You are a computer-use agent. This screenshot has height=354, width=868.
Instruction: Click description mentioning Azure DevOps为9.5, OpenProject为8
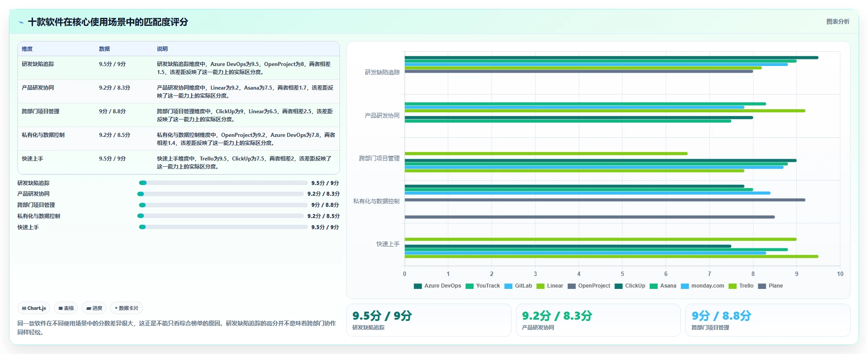click(x=244, y=68)
